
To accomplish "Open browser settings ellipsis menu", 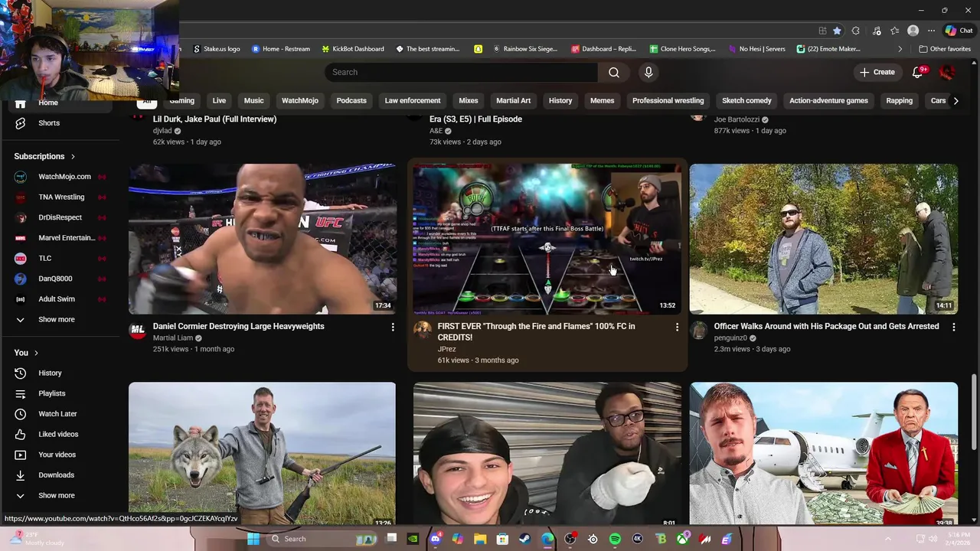I will (x=931, y=31).
